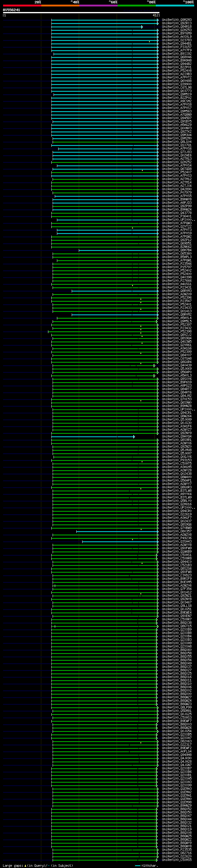Select the UniRef100_Q1X7Q1 label

pos(177,145)
